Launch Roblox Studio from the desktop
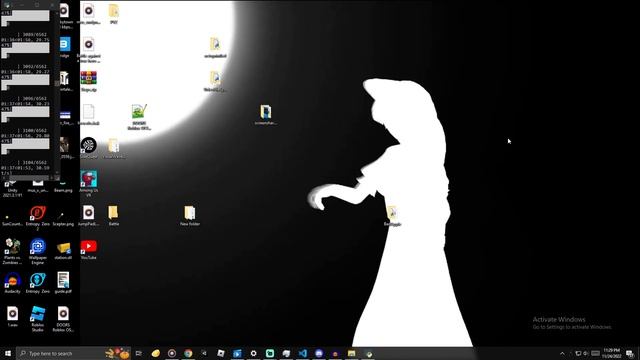Screen dimensions: 640x360 38,318
